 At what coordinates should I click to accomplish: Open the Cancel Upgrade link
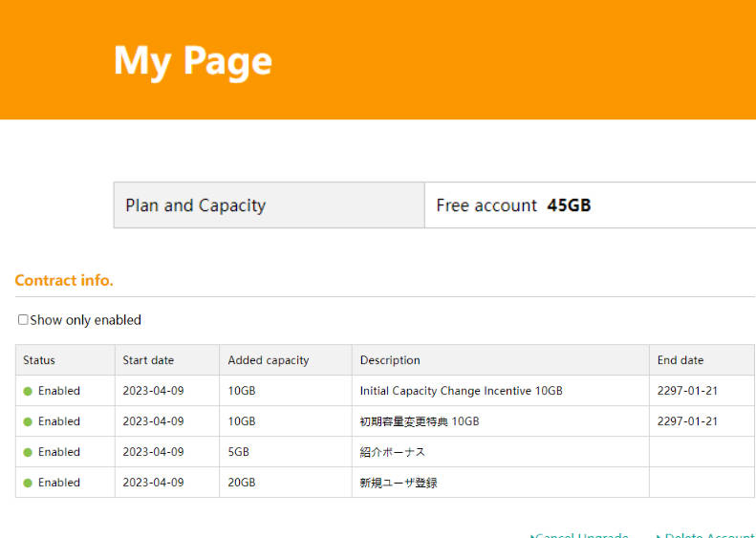pos(581,534)
